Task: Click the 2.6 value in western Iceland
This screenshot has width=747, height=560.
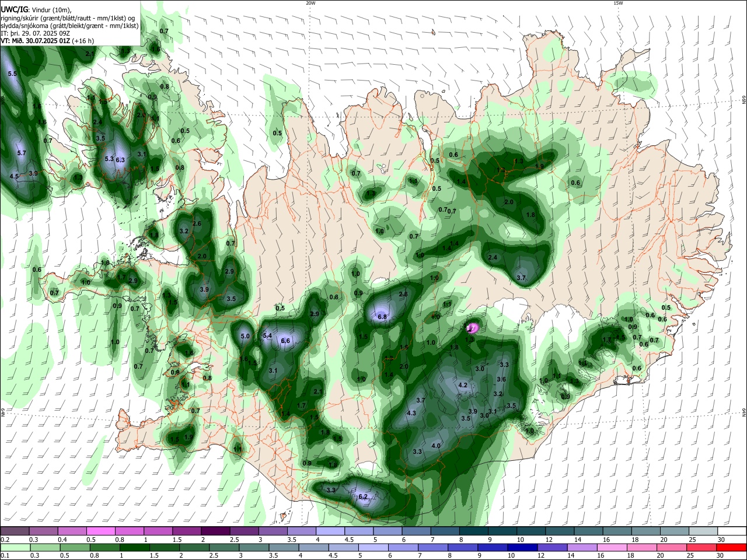Action: (x=197, y=224)
